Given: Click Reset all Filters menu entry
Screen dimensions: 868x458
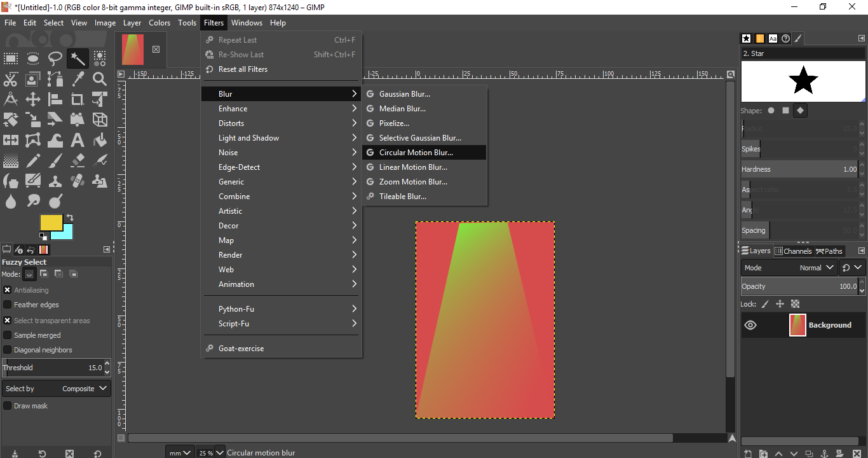Looking at the screenshot, I should pyautogui.click(x=281, y=69).
